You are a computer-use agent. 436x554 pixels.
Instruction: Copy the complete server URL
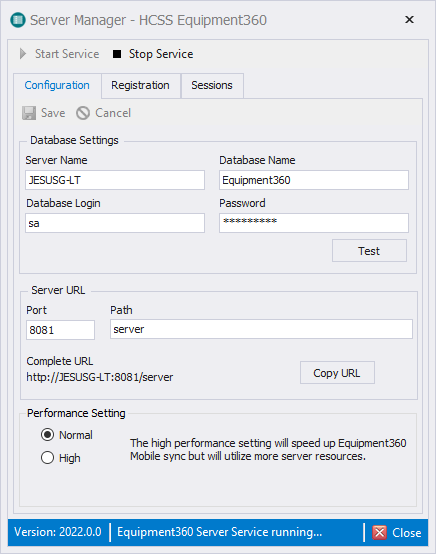click(337, 373)
